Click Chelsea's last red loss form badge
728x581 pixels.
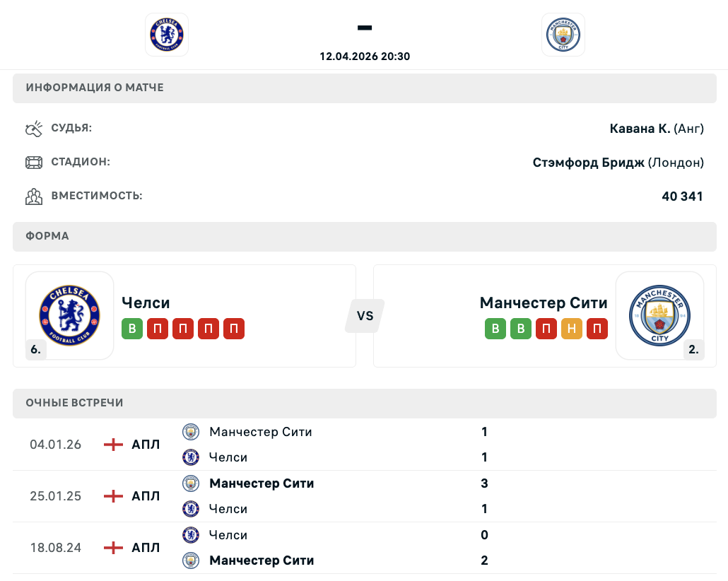click(234, 329)
